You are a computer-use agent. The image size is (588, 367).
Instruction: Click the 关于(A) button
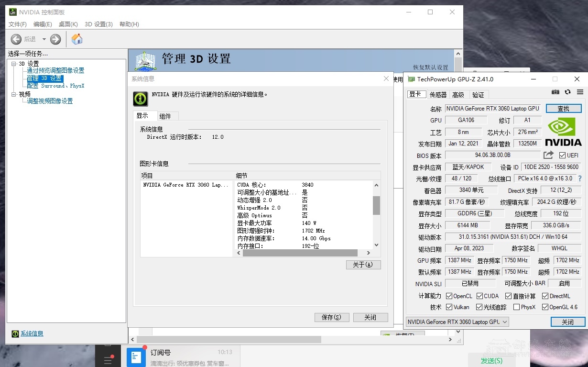(x=363, y=265)
